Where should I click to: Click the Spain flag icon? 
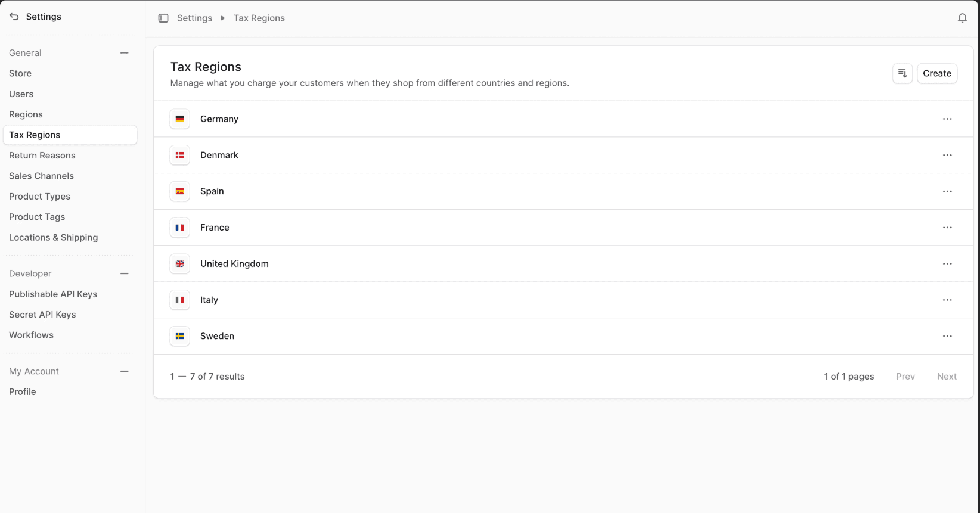(180, 191)
